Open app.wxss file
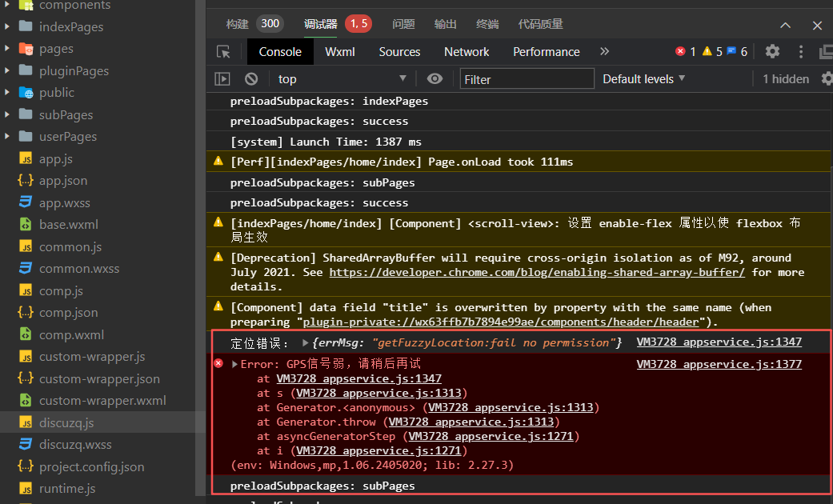 (64, 203)
